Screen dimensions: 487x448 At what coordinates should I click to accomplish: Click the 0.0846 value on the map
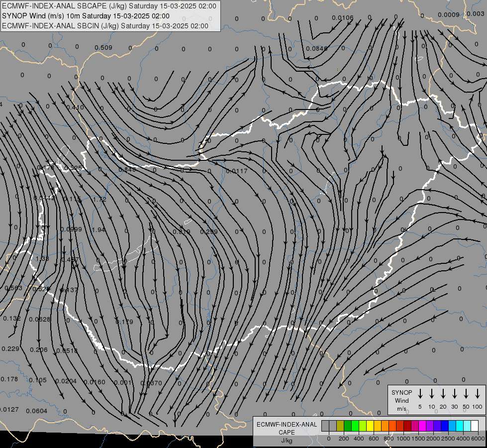(316, 48)
